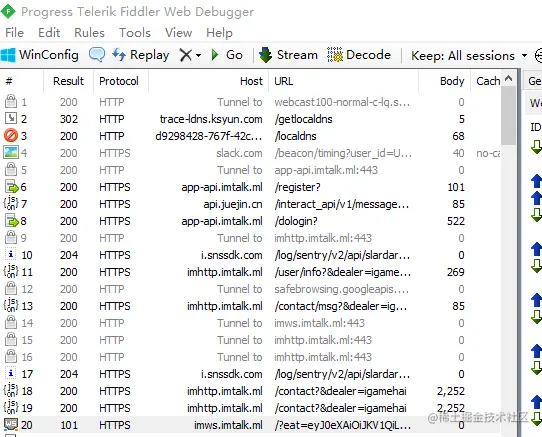Sort by the Result column header
Screen dimensions: 542x437
click(68, 81)
